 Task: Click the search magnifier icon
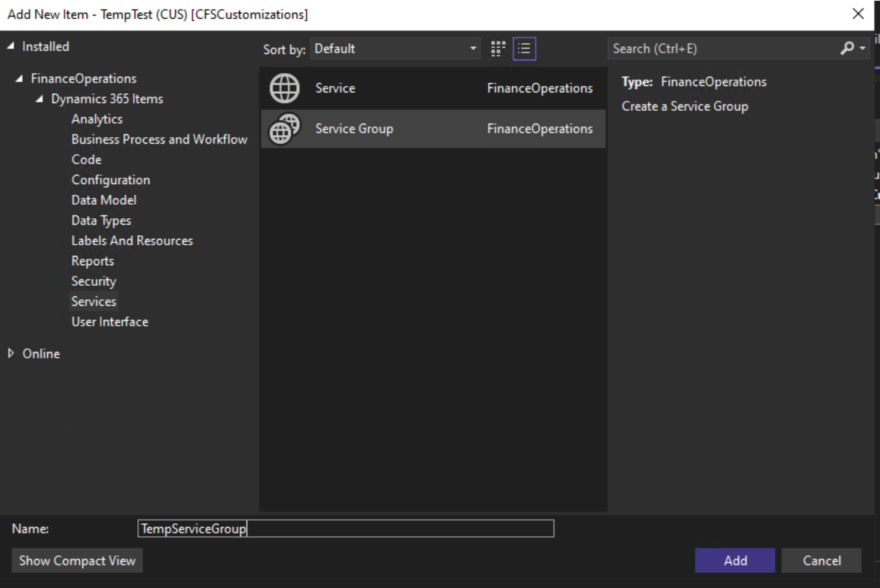click(847, 48)
